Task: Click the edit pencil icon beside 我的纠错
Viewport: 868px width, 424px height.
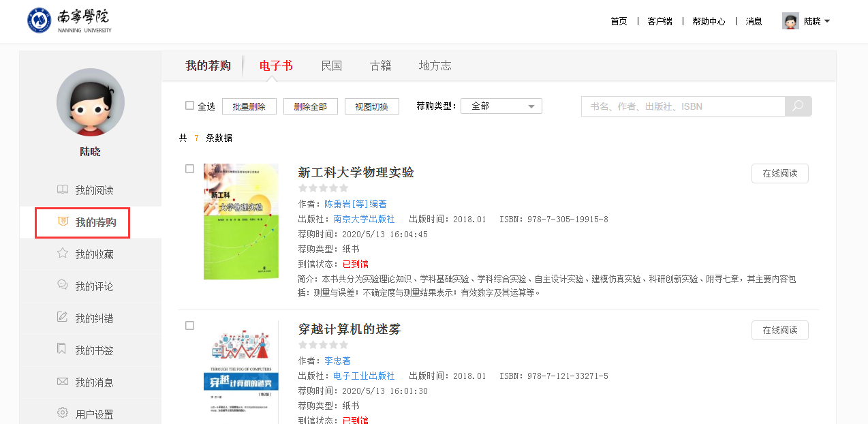Action: pyautogui.click(x=63, y=318)
